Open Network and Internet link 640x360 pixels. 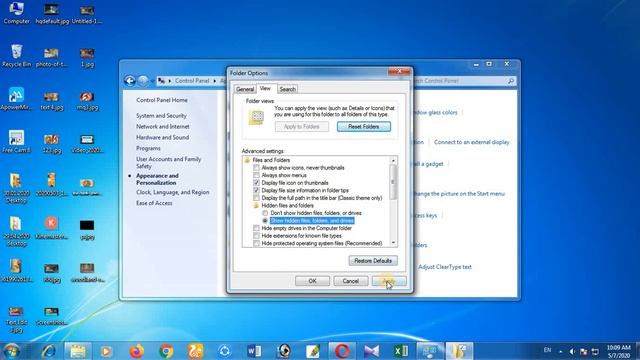[162, 127]
